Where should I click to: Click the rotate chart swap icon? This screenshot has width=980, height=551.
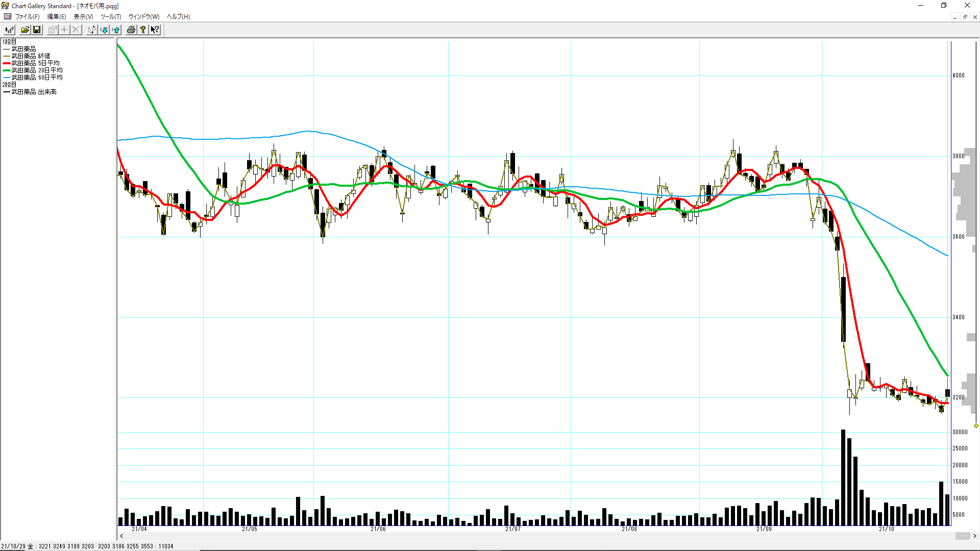coord(91,30)
